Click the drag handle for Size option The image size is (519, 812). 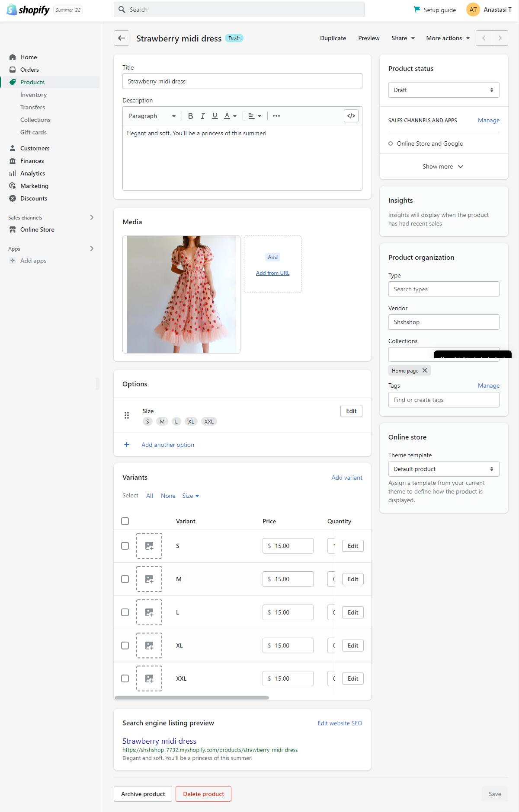coord(127,415)
